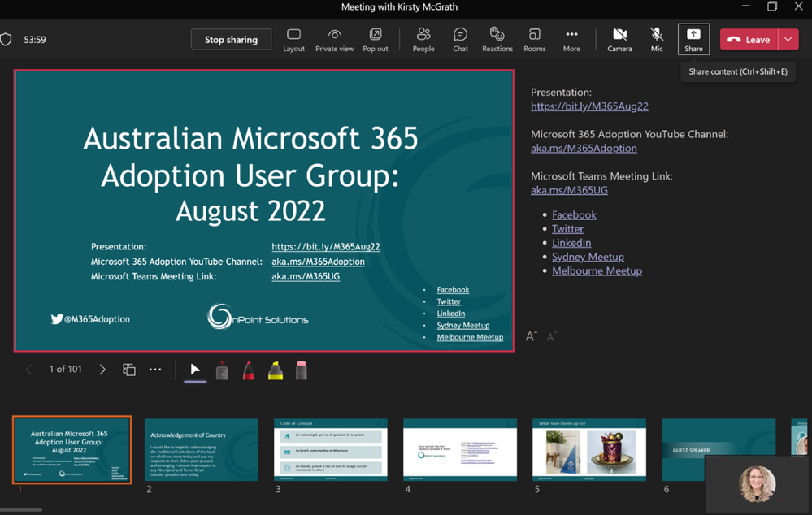The image size is (812, 515).
Task: Open Twitter link in notes pane
Action: tap(567, 229)
